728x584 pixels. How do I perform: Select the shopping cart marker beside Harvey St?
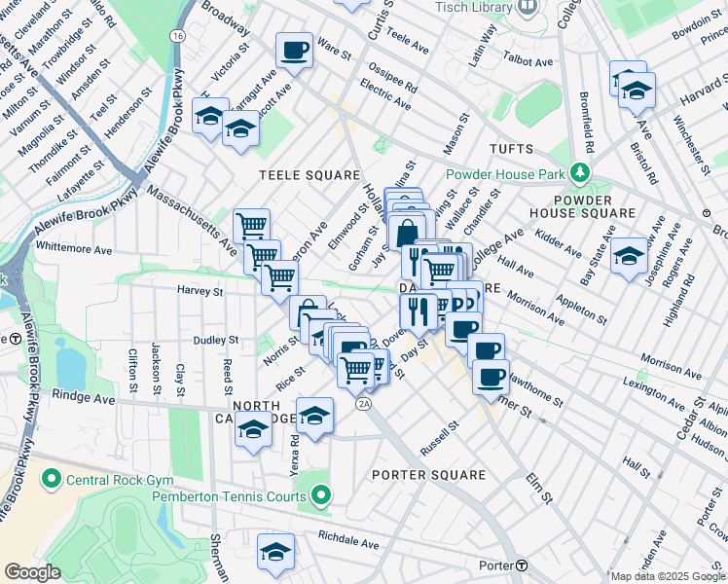tap(280, 276)
